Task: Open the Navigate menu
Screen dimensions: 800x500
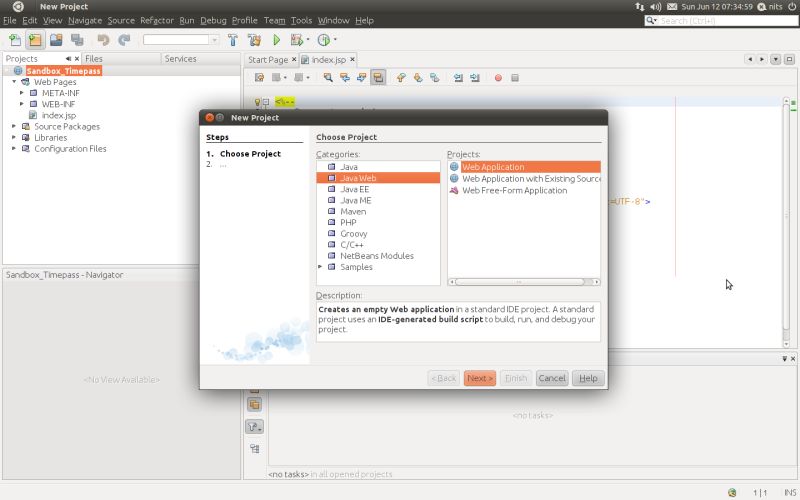Action: point(85,20)
